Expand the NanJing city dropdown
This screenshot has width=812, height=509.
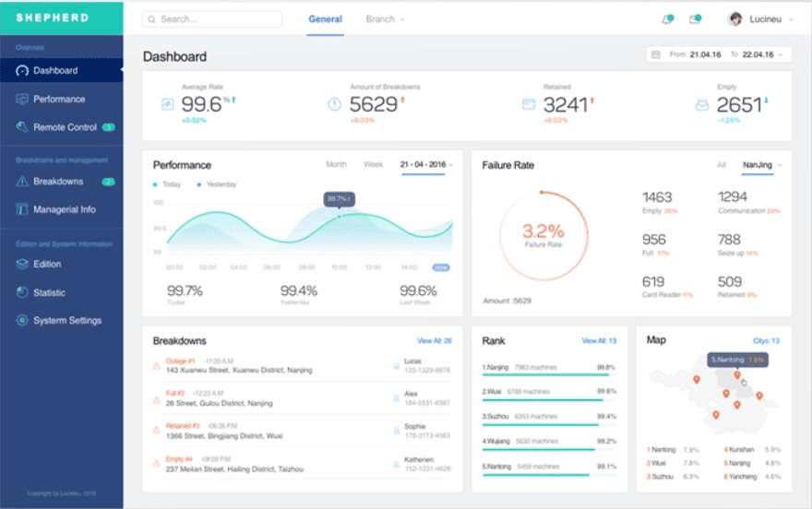[x=762, y=165]
